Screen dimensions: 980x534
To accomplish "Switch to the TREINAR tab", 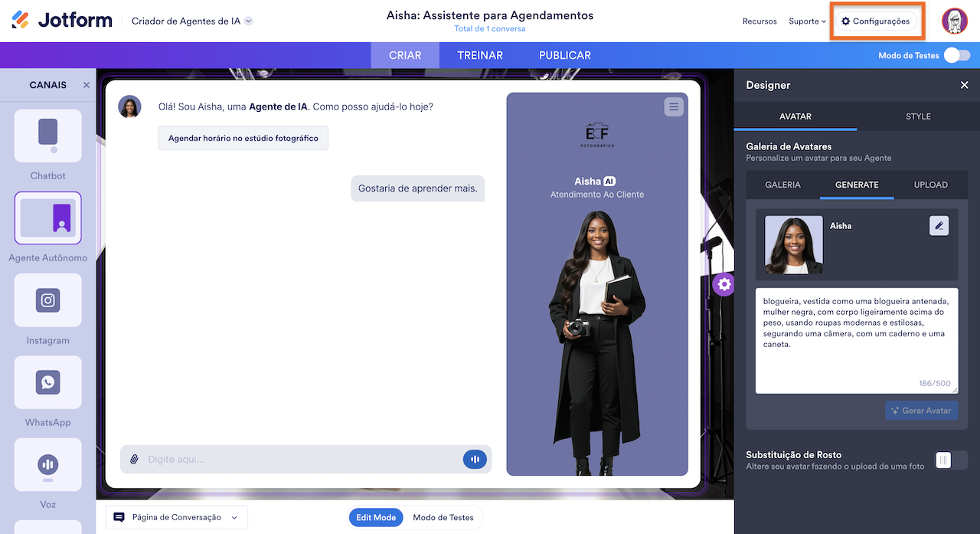I will pyautogui.click(x=480, y=55).
